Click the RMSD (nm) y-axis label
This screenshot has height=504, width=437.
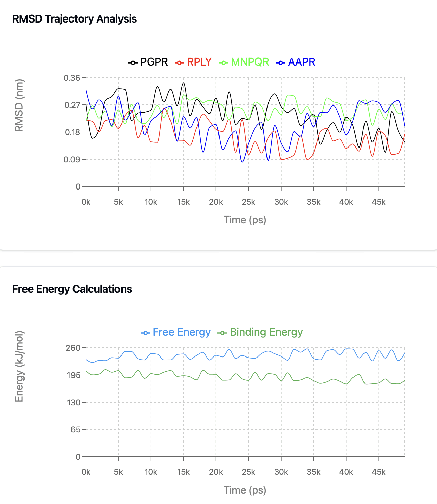[x=19, y=106]
